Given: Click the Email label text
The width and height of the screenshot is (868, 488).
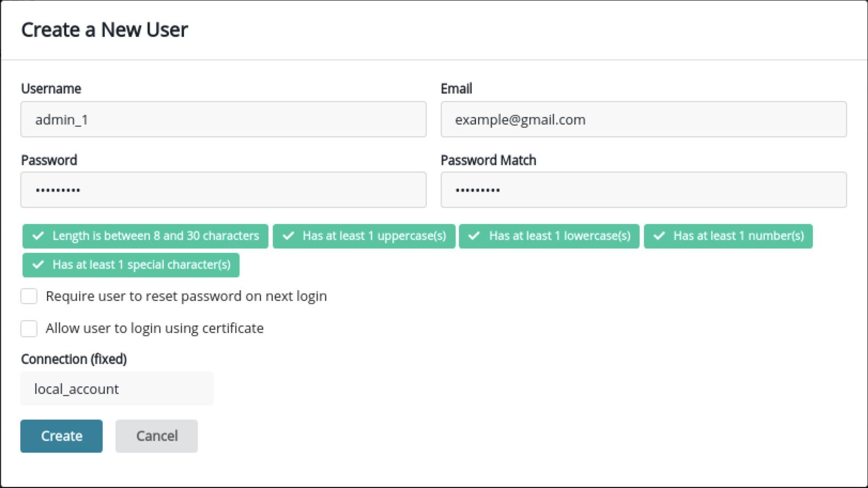Looking at the screenshot, I should [456, 89].
